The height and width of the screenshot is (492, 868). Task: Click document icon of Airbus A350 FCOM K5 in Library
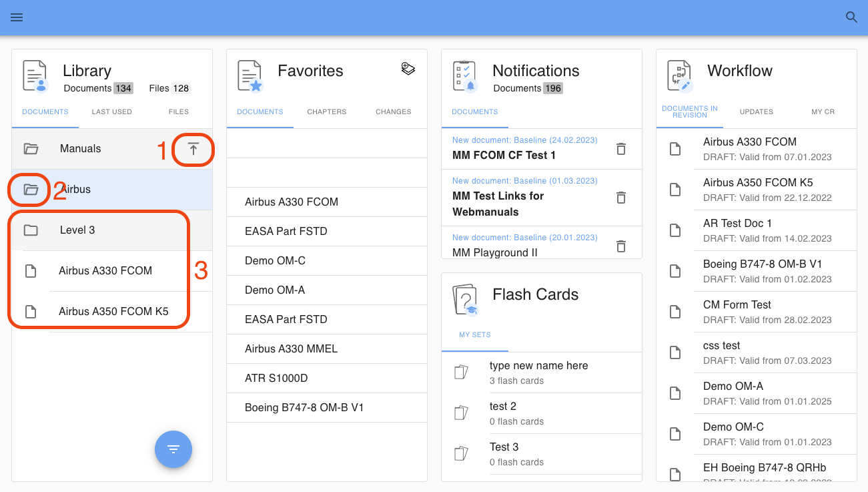point(30,312)
